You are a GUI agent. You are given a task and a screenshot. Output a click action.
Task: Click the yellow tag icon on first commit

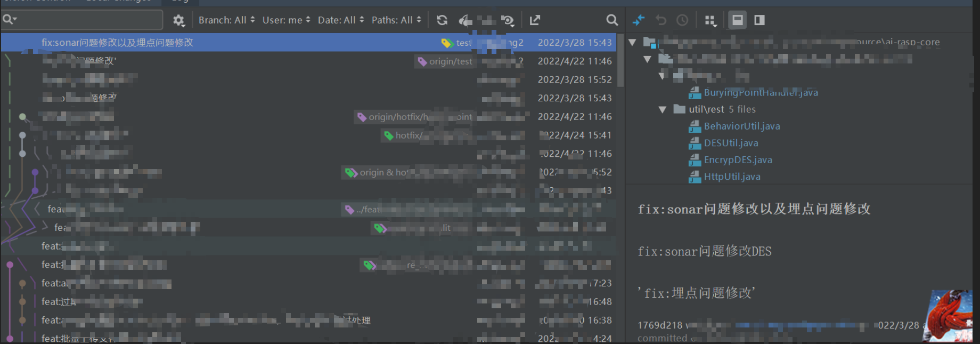[x=447, y=43]
